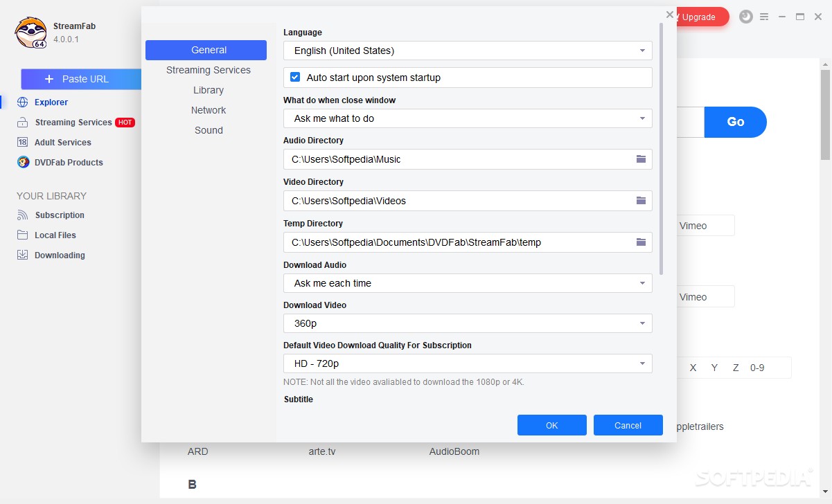This screenshot has height=504, width=832.
Task: Open the HD - 720p quality dropdown
Action: coord(468,363)
